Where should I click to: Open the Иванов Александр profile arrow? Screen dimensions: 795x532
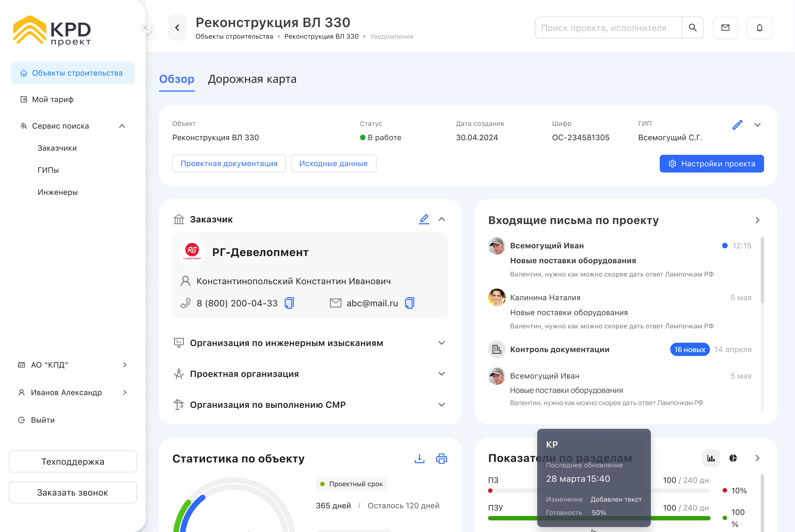pos(125,392)
